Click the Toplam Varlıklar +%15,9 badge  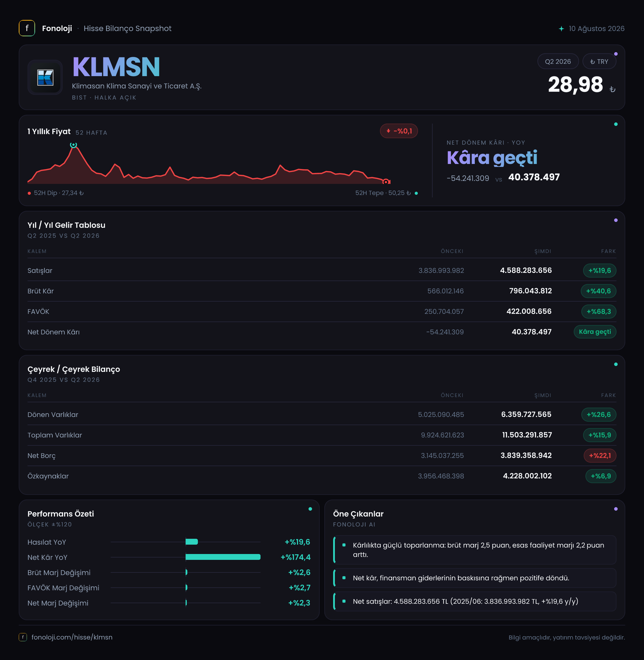pos(599,435)
